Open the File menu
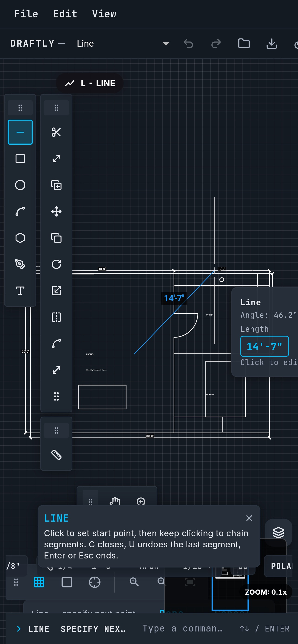 [26, 14]
